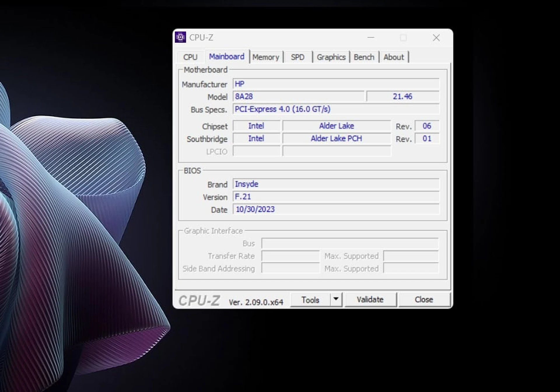Expand the Tools dropdown arrow

[x=336, y=299]
